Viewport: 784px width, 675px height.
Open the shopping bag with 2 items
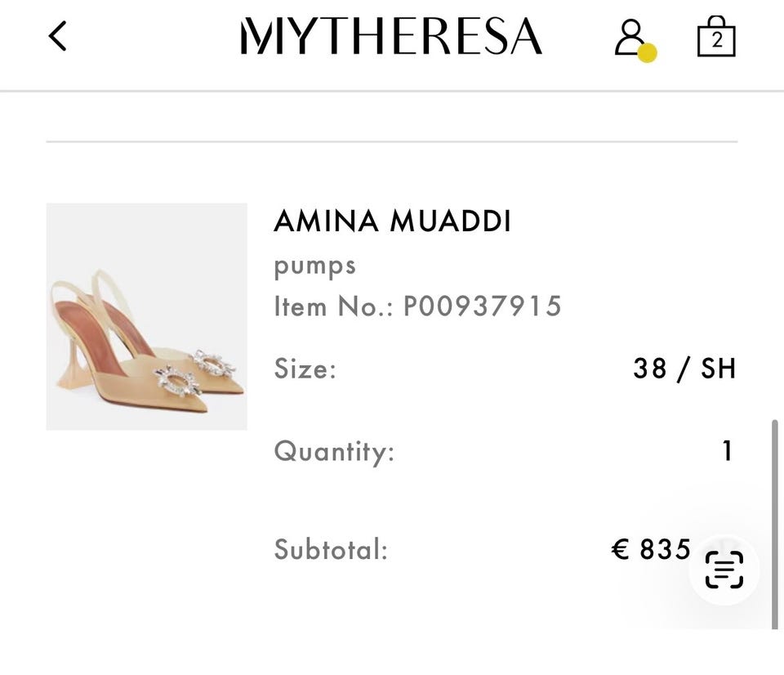click(x=716, y=38)
